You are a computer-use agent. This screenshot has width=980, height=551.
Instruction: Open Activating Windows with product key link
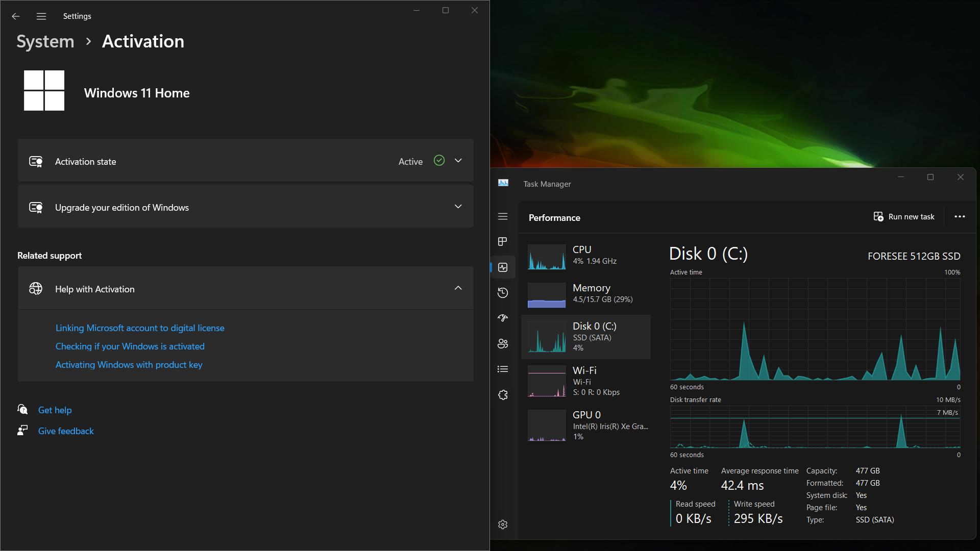[129, 365]
